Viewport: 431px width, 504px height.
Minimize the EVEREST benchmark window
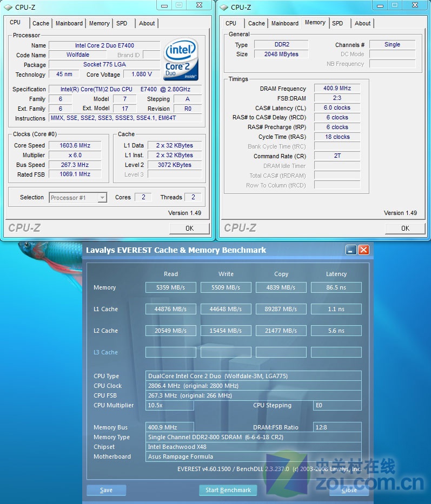pyautogui.click(x=351, y=250)
